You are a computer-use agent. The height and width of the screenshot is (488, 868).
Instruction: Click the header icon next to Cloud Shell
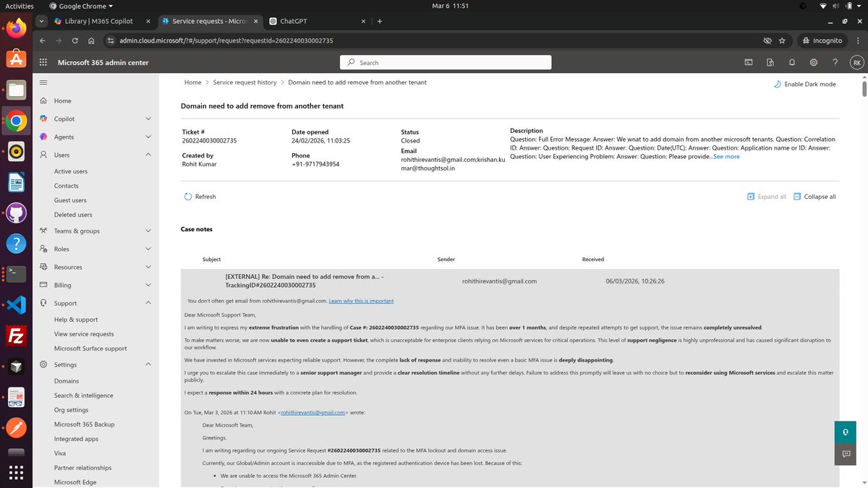click(770, 62)
